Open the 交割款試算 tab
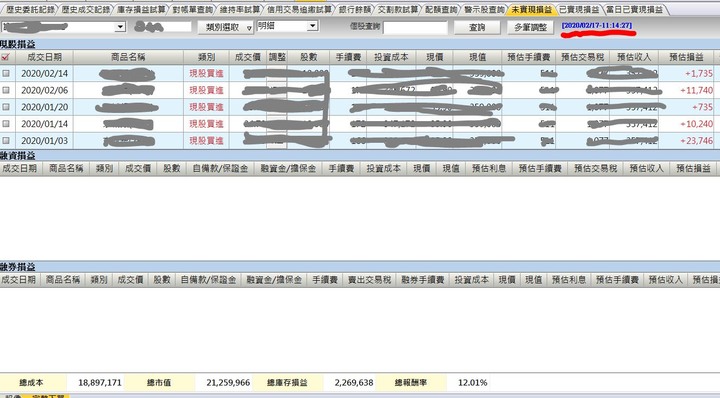The image size is (720, 398). coord(398,9)
